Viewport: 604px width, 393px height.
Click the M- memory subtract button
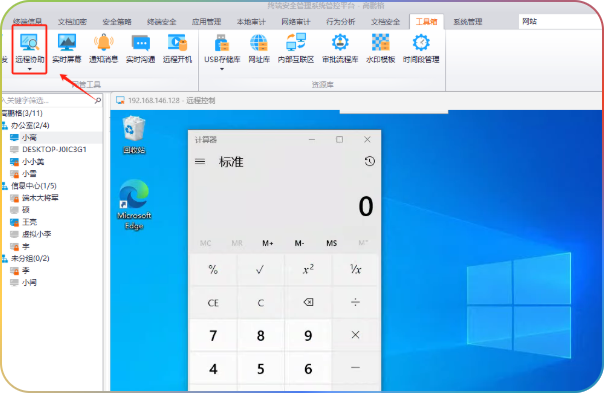click(299, 243)
